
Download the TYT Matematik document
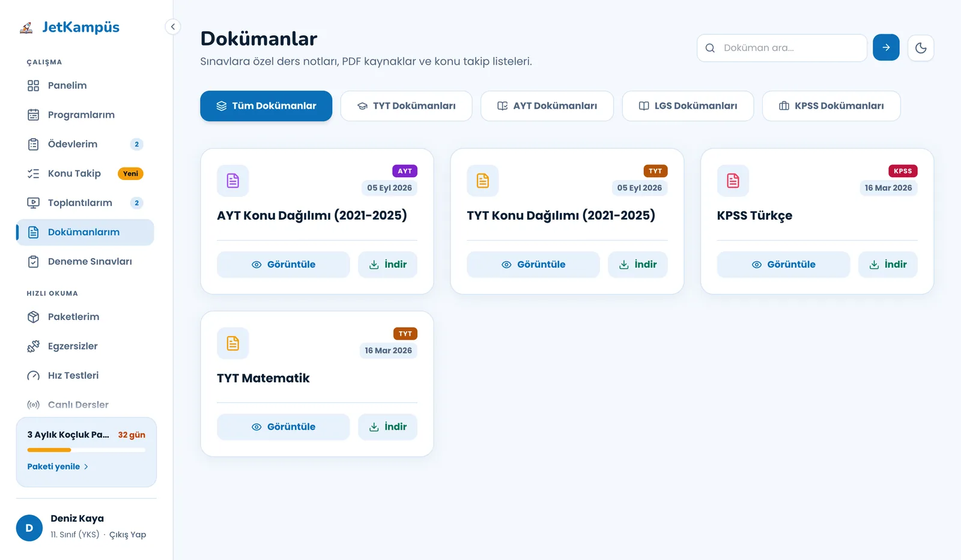(388, 427)
